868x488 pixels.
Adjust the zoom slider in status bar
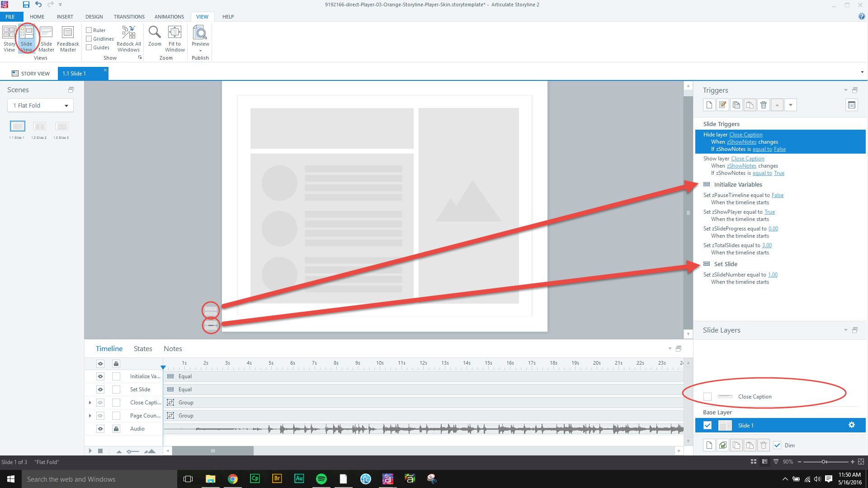(824, 462)
